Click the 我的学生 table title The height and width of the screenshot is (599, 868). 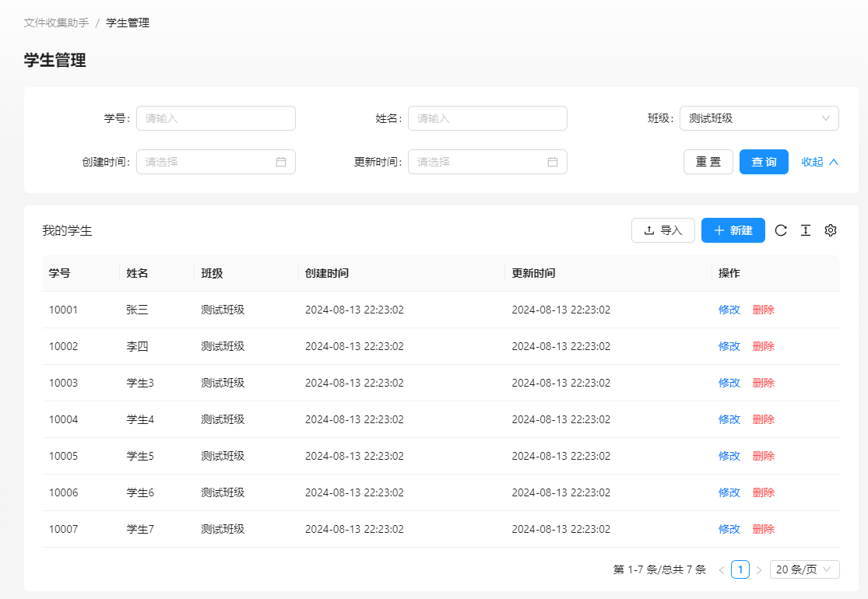[x=68, y=230]
